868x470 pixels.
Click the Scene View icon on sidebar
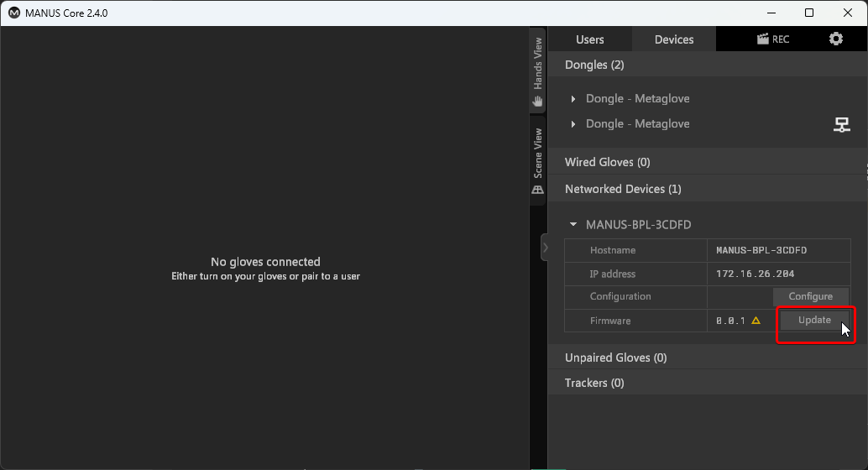538,191
